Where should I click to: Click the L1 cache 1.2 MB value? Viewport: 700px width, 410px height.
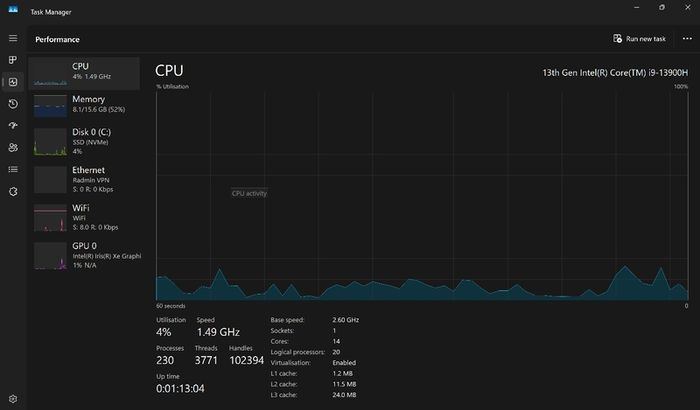point(342,373)
